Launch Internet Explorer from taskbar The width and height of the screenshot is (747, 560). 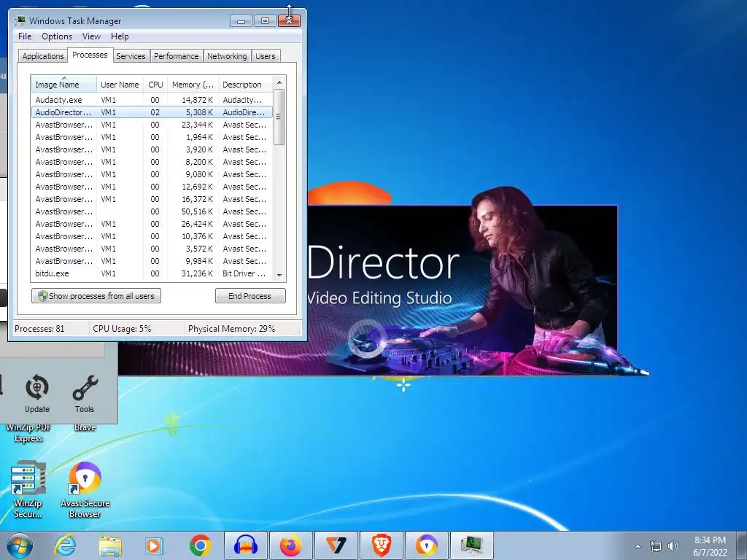65,545
